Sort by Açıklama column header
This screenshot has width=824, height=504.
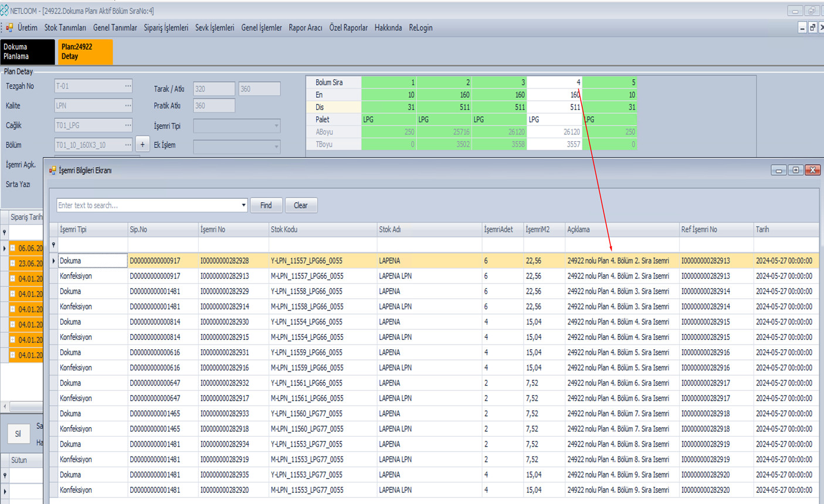pos(622,230)
